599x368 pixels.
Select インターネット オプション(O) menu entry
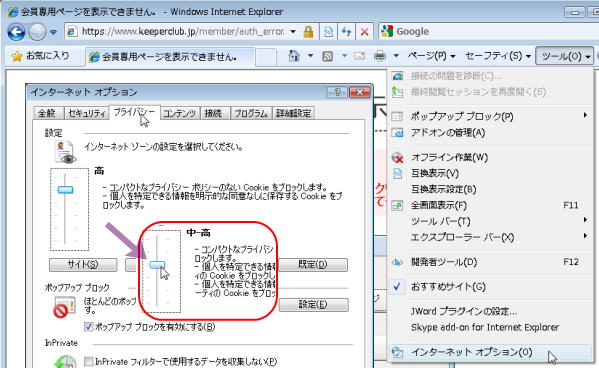click(x=471, y=352)
